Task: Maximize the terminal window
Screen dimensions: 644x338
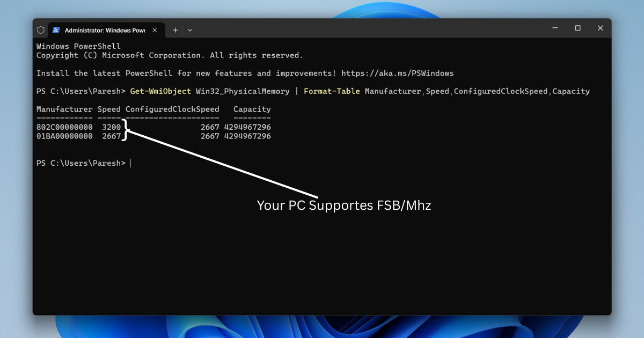Action: (577, 28)
